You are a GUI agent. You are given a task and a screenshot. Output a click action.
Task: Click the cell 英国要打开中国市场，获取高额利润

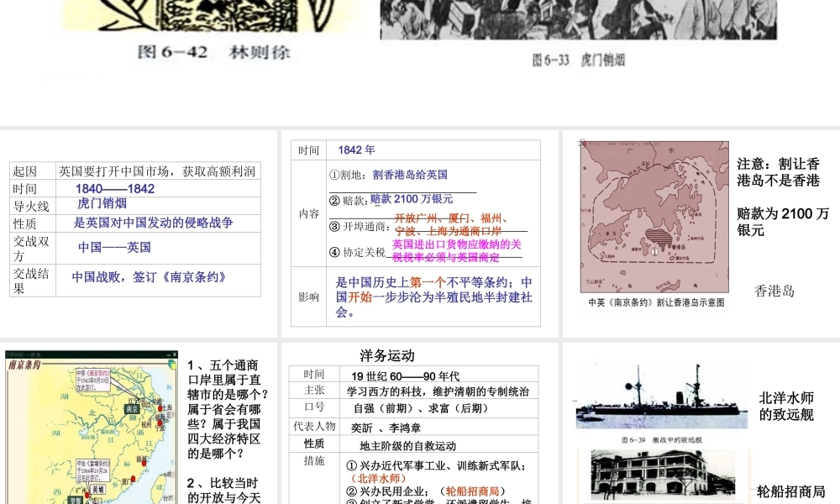click(157, 171)
